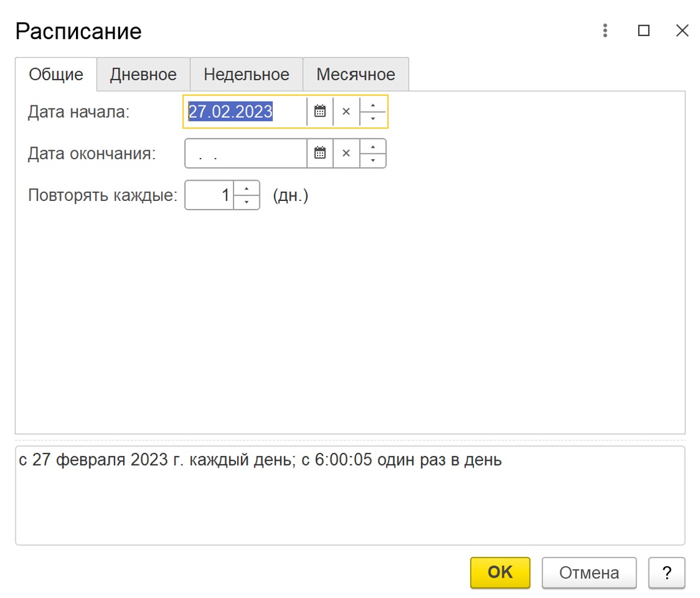The image size is (700, 598).
Task: Open the Месячное schedule tab
Action: pos(356,74)
